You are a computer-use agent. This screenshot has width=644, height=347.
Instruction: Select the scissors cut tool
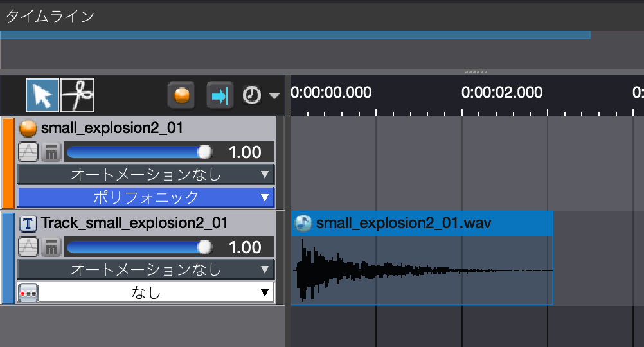[77, 95]
